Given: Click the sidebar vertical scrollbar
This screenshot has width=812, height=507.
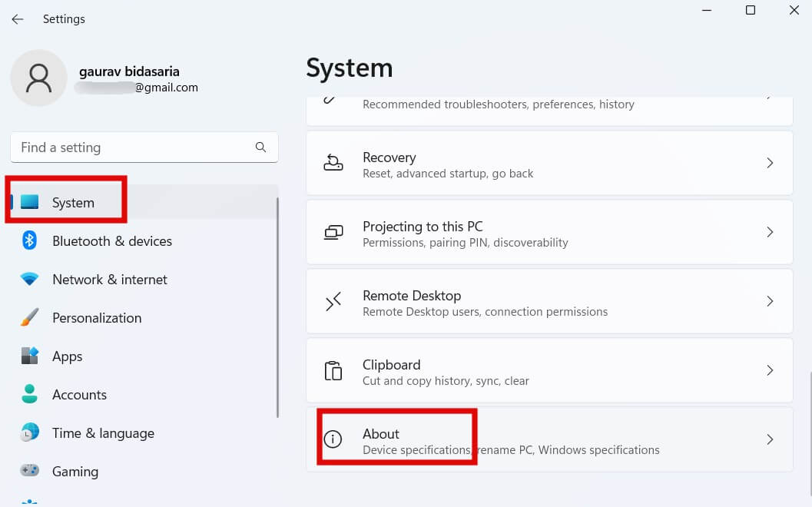Looking at the screenshot, I should [277, 307].
